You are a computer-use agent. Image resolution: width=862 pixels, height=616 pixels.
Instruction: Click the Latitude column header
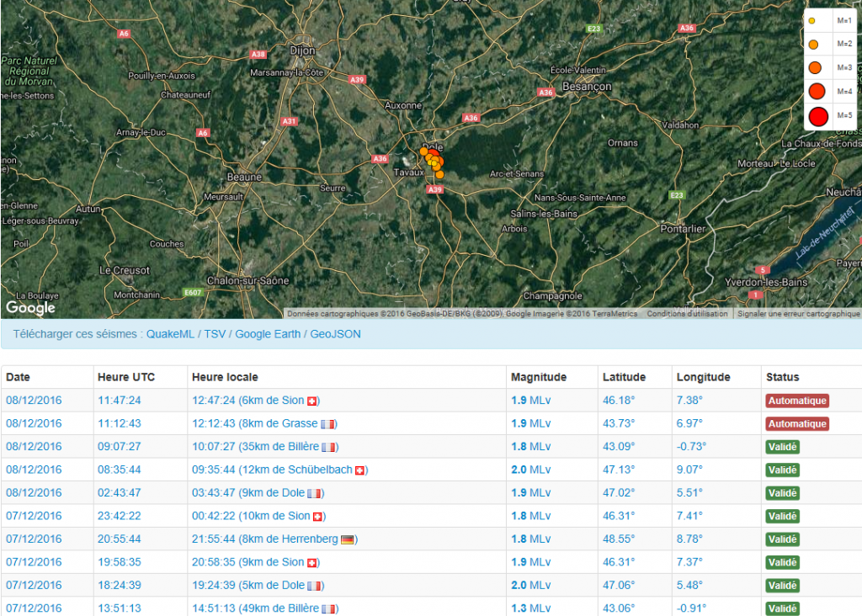pyautogui.click(x=624, y=377)
